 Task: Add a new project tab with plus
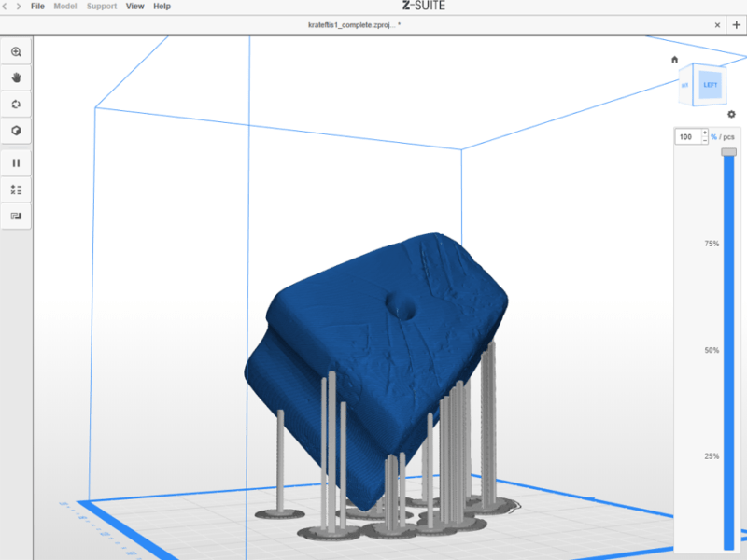(x=737, y=25)
